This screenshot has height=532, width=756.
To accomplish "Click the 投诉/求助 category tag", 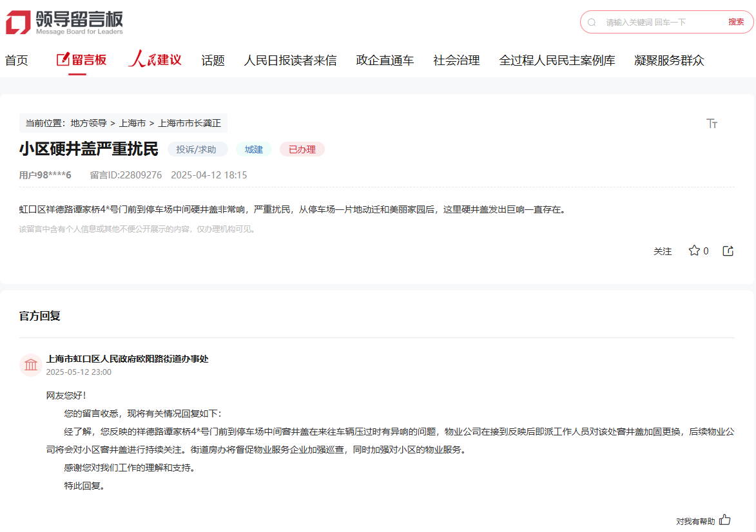I will point(197,149).
